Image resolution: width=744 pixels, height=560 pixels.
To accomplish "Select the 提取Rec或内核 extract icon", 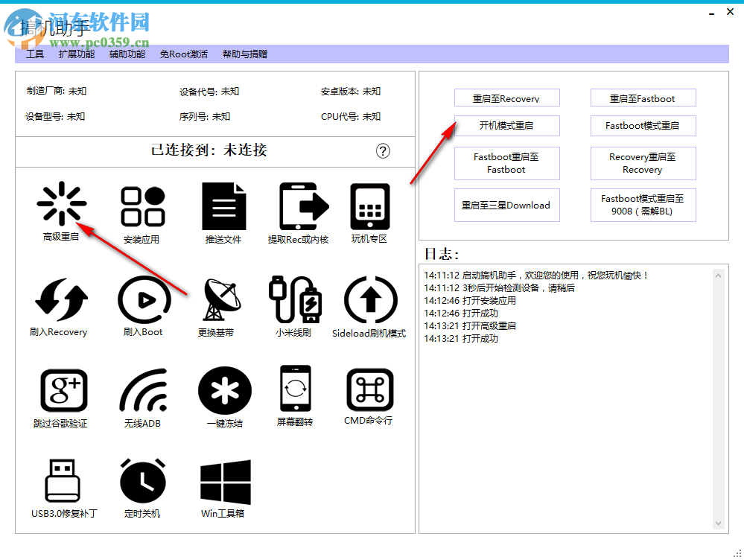I will pyautogui.click(x=304, y=206).
